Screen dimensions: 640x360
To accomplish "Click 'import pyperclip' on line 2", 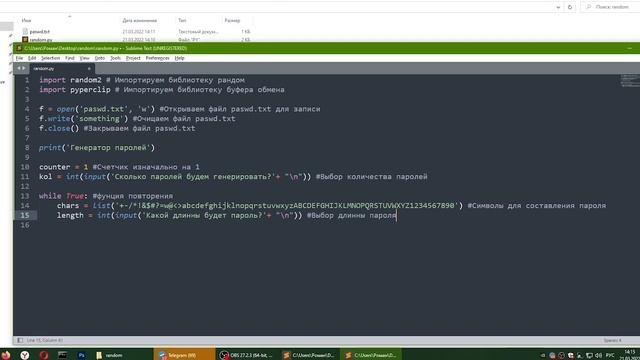I will point(75,90).
